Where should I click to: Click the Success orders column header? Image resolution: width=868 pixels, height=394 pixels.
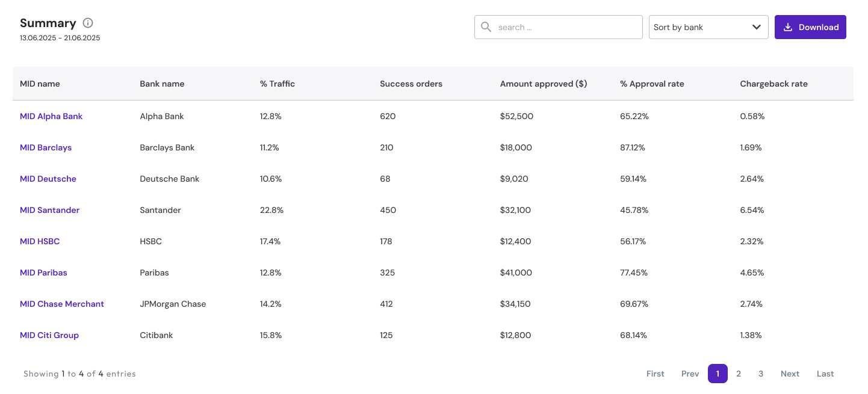pos(411,84)
